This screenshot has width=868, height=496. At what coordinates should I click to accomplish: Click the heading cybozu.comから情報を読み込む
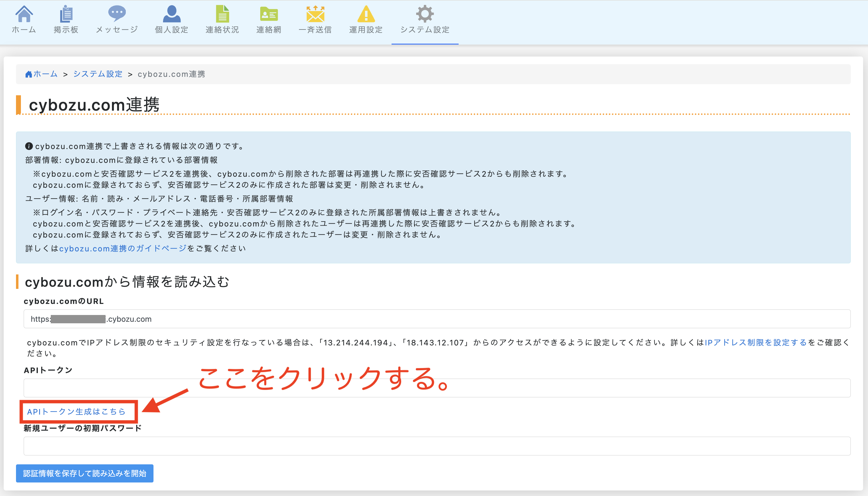[x=127, y=282]
